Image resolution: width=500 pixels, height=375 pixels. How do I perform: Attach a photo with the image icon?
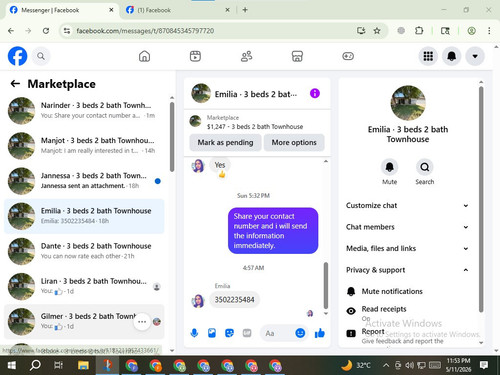pos(212,333)
